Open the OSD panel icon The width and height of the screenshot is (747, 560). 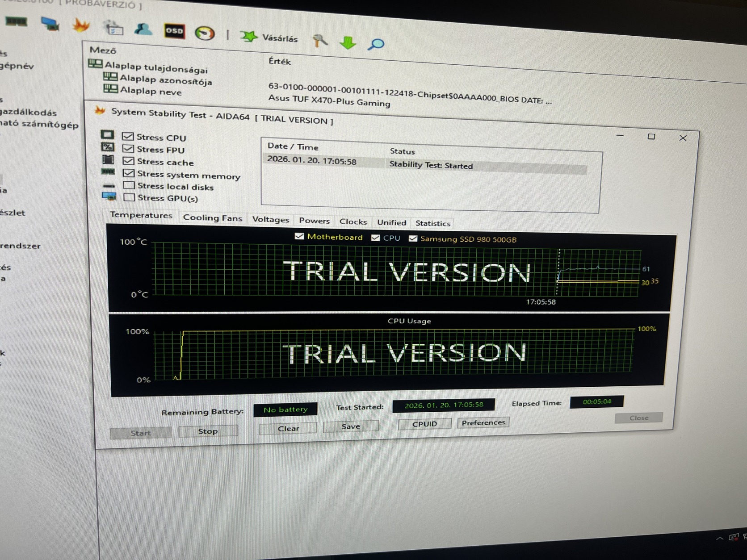click(x=174, y=31)
